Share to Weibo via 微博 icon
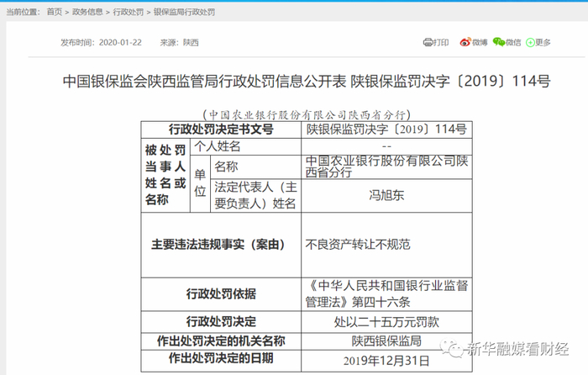This screenshot has width=588, height=375. pyautogui.click(x=465, y=42)
